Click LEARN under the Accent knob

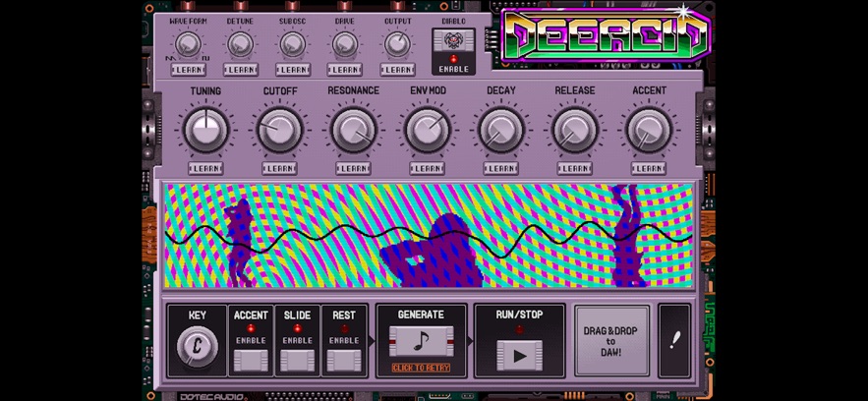pos(649,168)
